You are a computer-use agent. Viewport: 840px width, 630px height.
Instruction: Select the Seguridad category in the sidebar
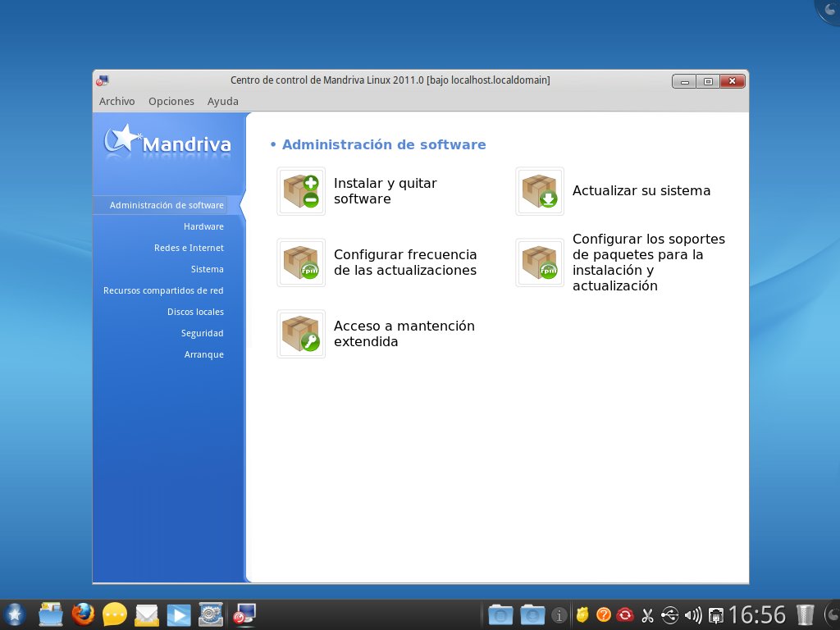tap(203, 333)
